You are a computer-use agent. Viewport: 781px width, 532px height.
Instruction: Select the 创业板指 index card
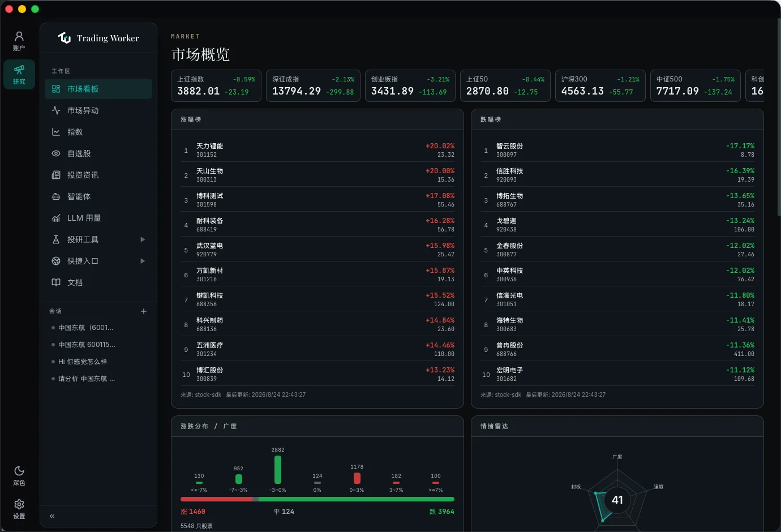point(410,86)
